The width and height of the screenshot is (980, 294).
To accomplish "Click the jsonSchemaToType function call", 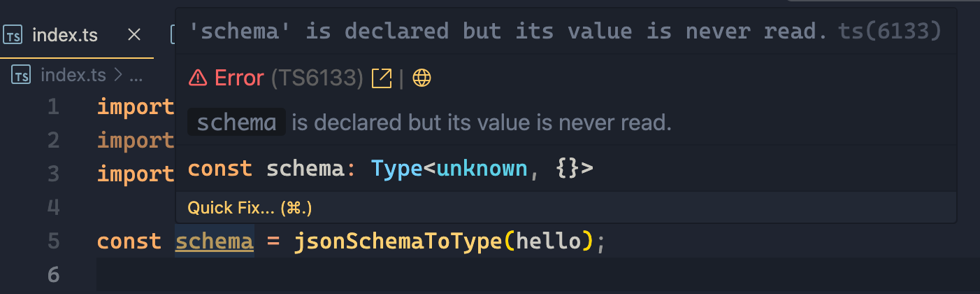I will tap(398, 241).
